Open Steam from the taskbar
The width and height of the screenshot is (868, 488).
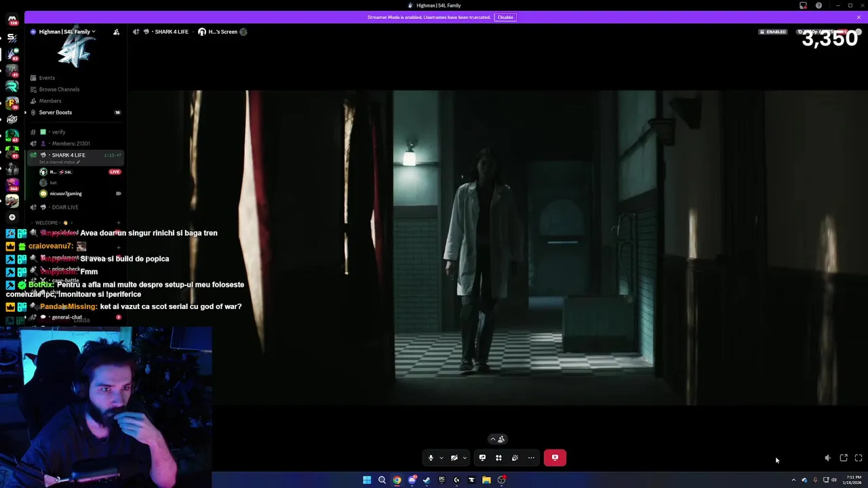tap(427, 480)
